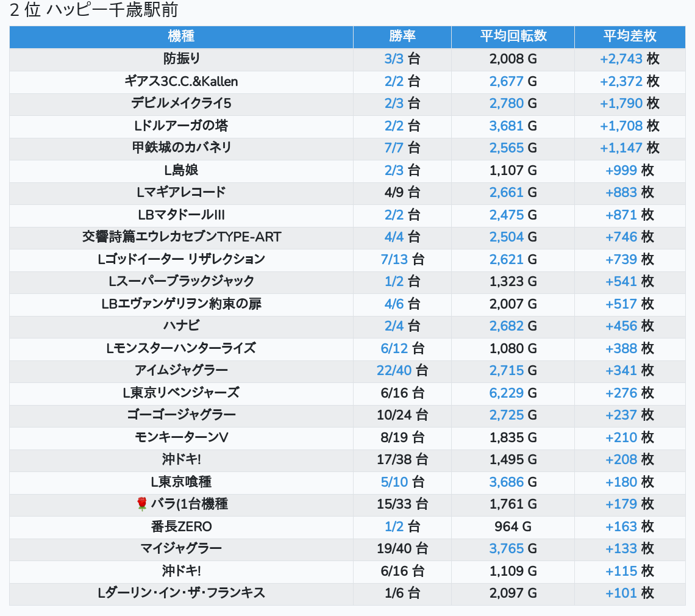Click the 10/24 台 win rate
The height and width of the screenshot is (616, 695).
[x=402, y=415]
